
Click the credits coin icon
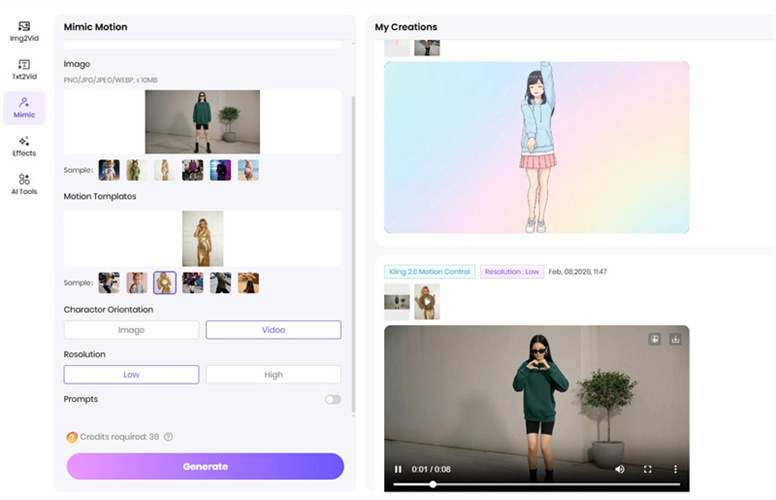tap(72, 437)
